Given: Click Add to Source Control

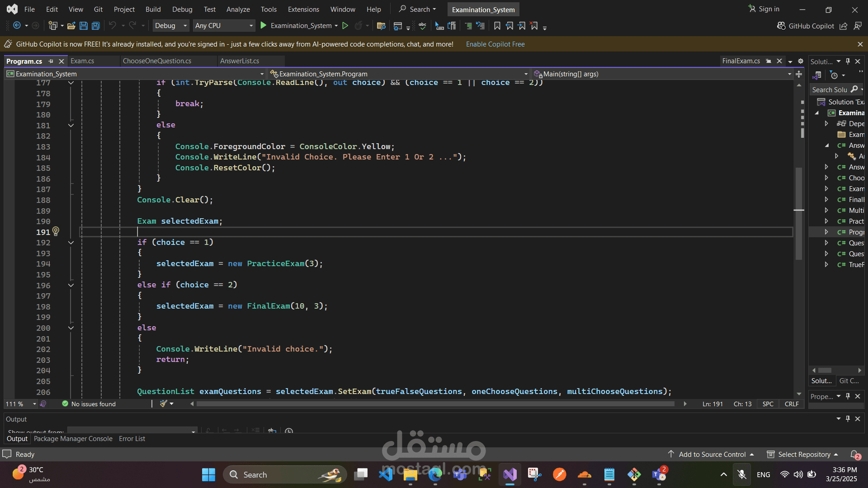Looking at the screenshot, I should [711, 454].
